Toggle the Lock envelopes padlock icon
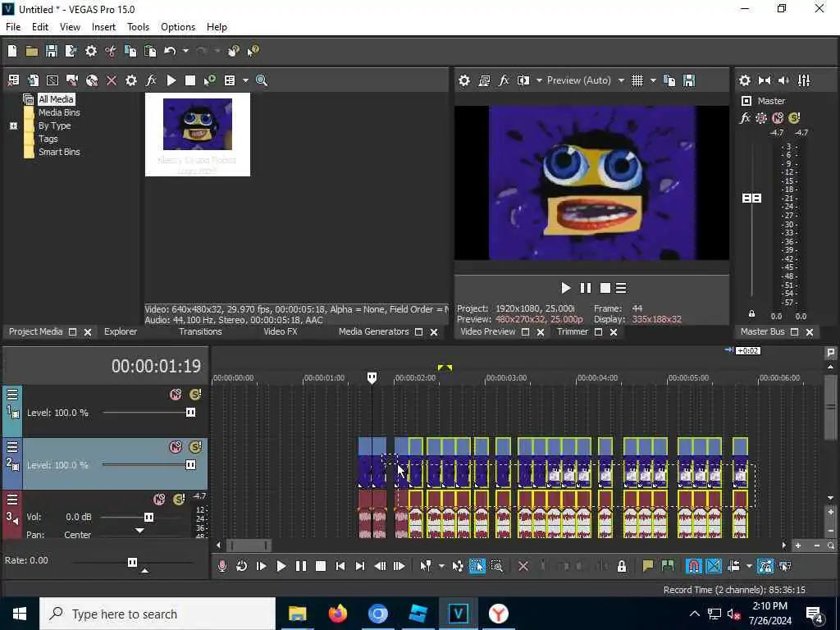 (622, 566)
